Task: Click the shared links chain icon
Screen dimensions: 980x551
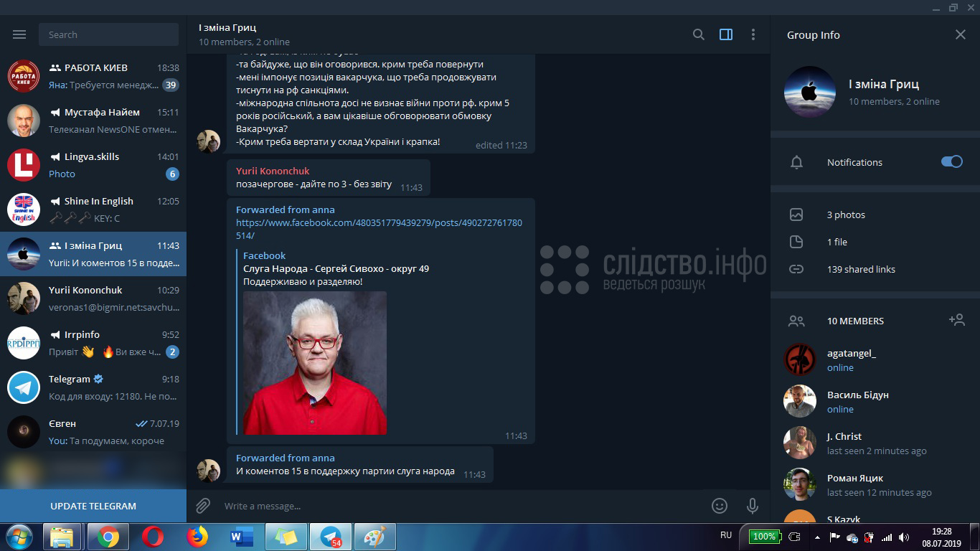Action: pos(796,269)
